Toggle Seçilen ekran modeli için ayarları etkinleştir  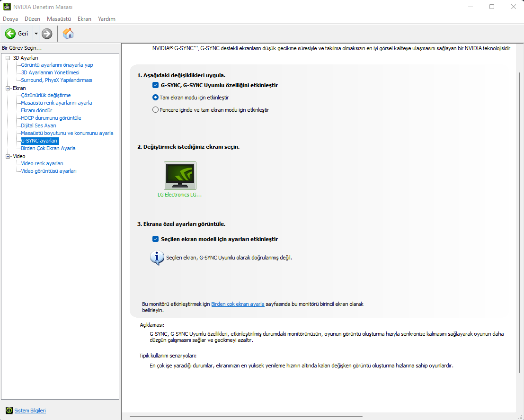[x=155, y=239]
